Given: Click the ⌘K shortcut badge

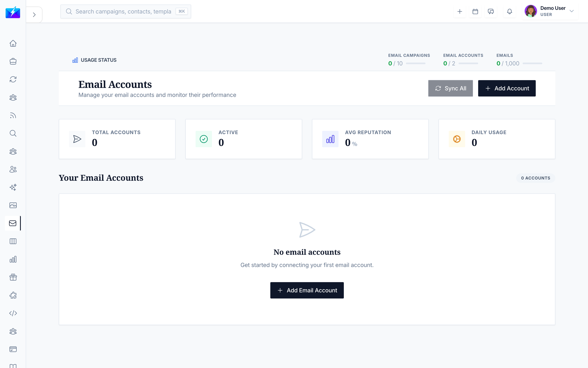Looking at the screenshot, I should [182, 11].
